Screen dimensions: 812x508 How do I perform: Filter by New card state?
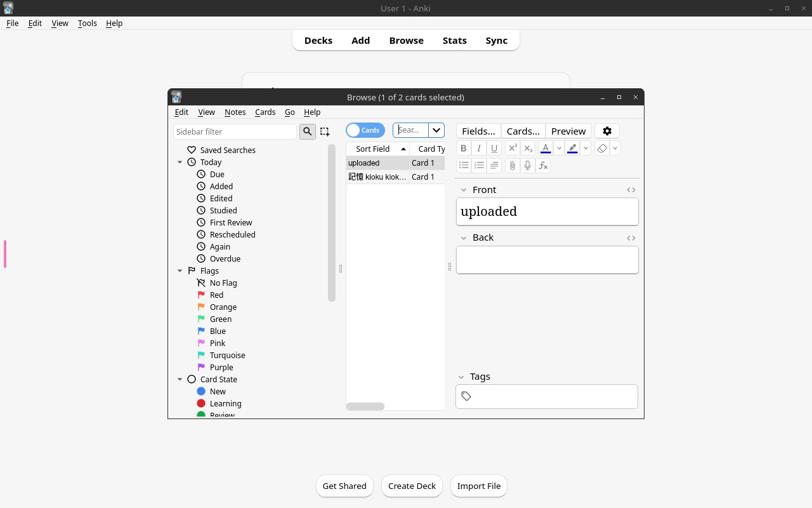coord(218,391)
